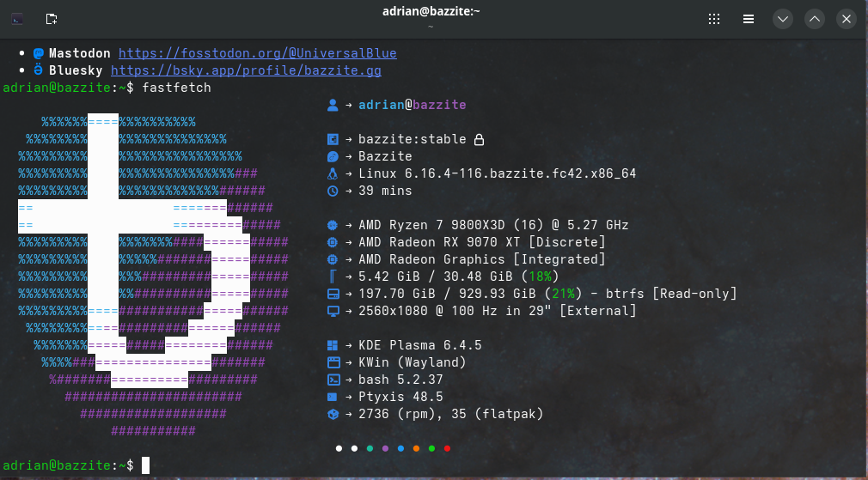Click the Mastodon logo icon
Screen dimensions: 868x480
[x=38, y=53]
